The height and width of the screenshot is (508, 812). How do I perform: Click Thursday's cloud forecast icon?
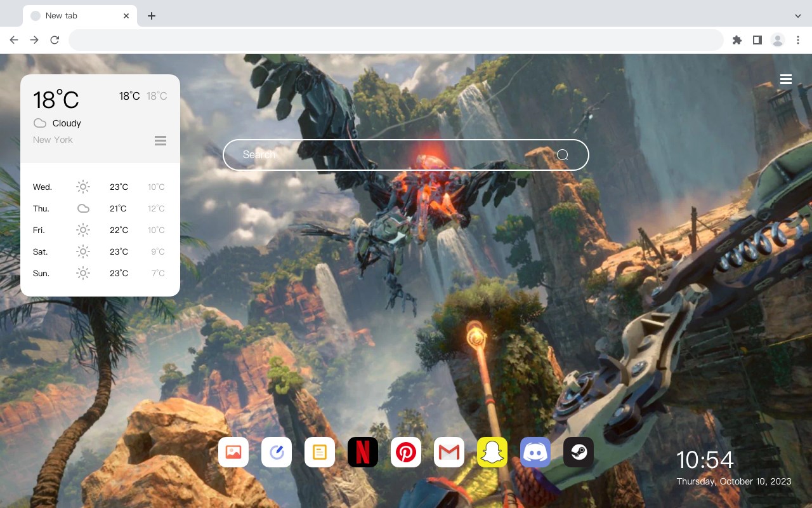(x=83, y=208)
